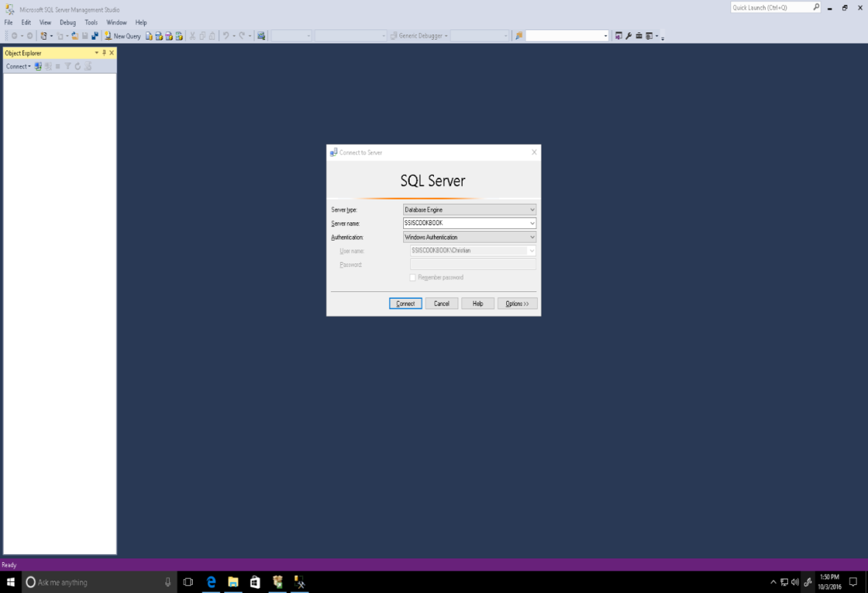The image size is (868, 593).
Task: Click the Windows Start button
Action: click(x=10, y=582)
